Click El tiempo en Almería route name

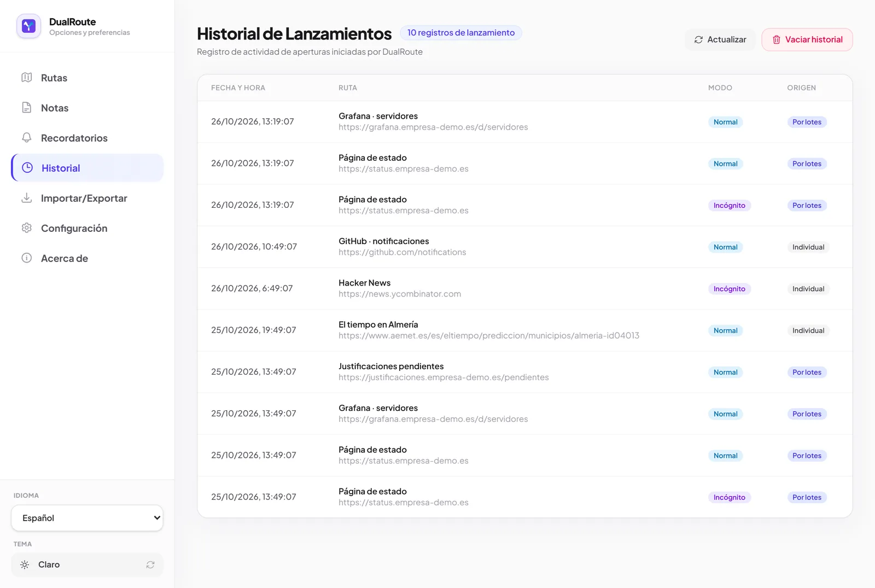click(x=378, y=324)
